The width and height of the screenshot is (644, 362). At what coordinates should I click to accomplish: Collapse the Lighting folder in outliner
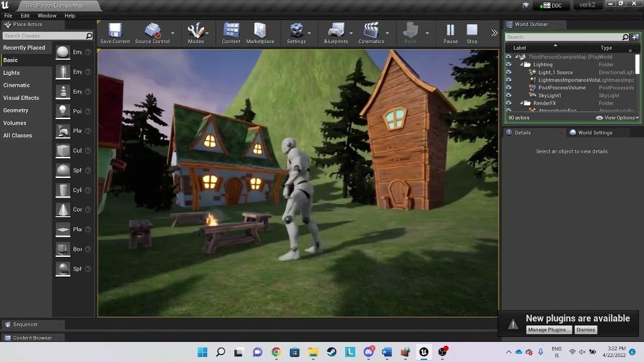[522, 65]
